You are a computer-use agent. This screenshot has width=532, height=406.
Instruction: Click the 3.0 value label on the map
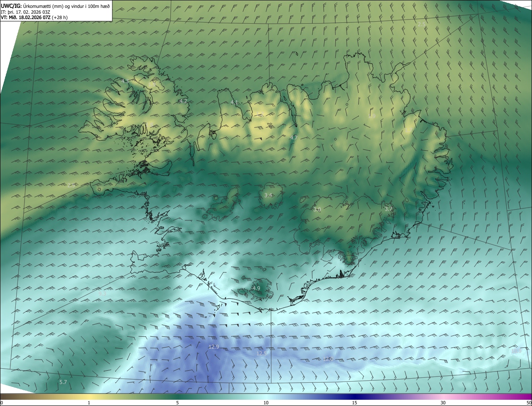click(317, 210)
